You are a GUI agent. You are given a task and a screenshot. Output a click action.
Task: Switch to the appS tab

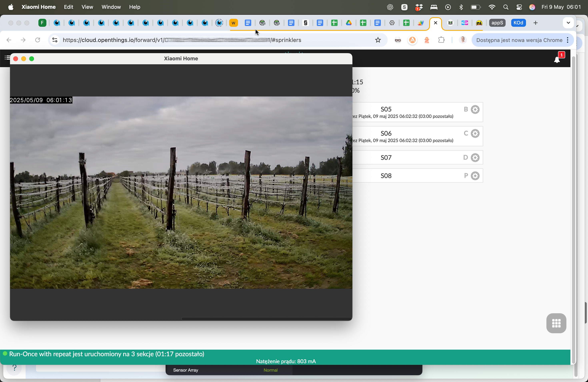pyautogui.click(x=497, y=23)
